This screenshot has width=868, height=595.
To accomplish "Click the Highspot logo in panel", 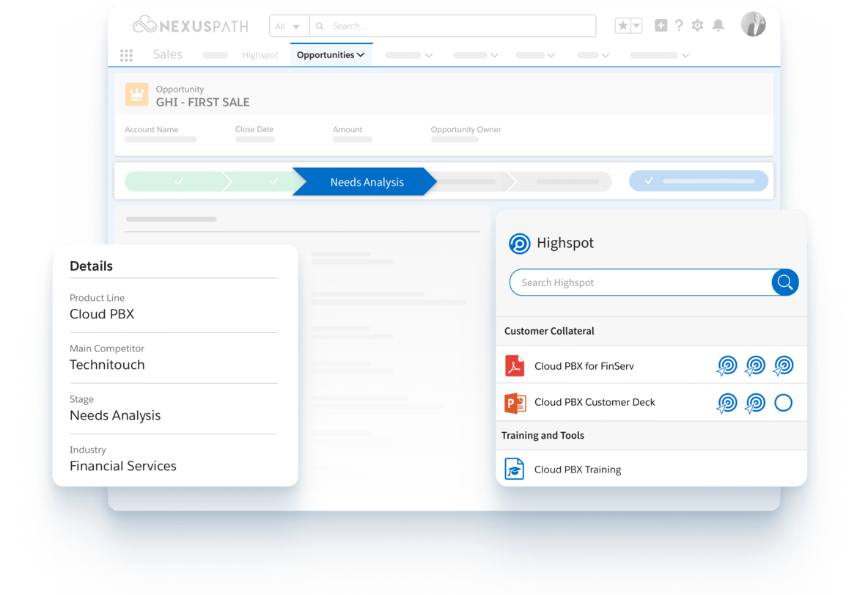I will click(519, 243).
